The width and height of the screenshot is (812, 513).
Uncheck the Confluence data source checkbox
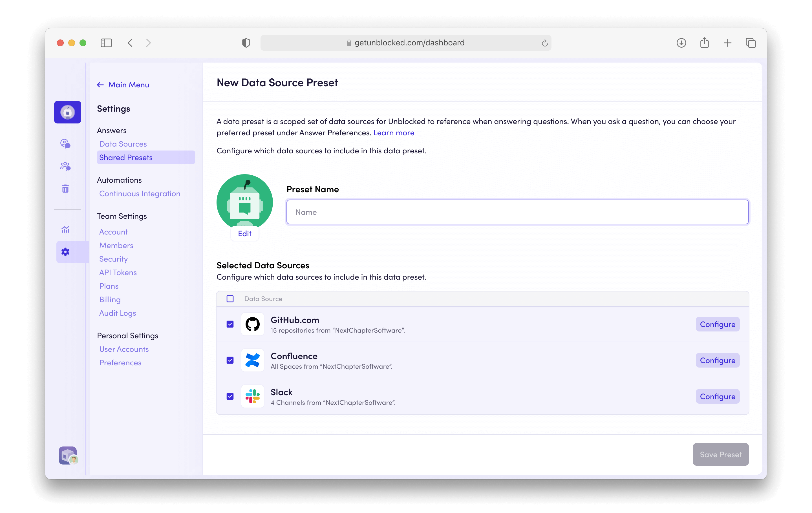(x=230, y=360)
